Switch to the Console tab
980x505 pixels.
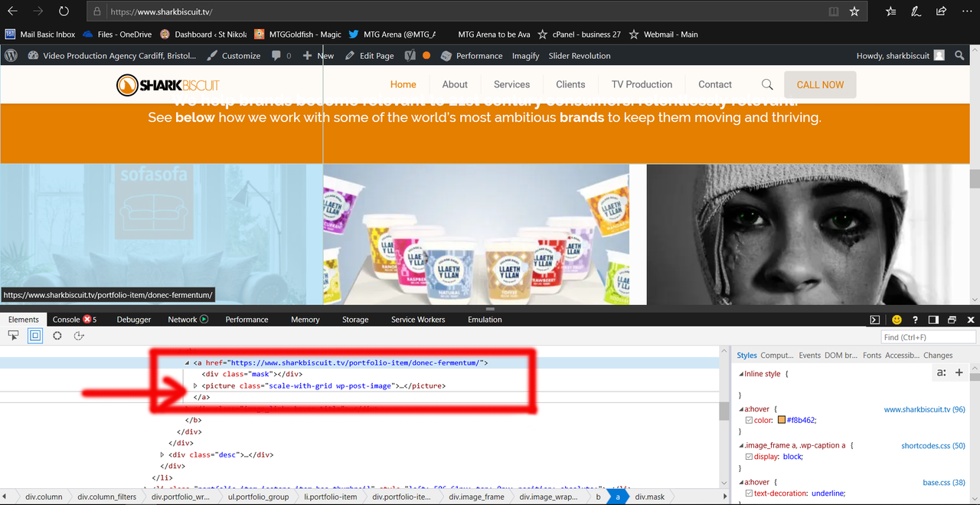tap(73, 320)
